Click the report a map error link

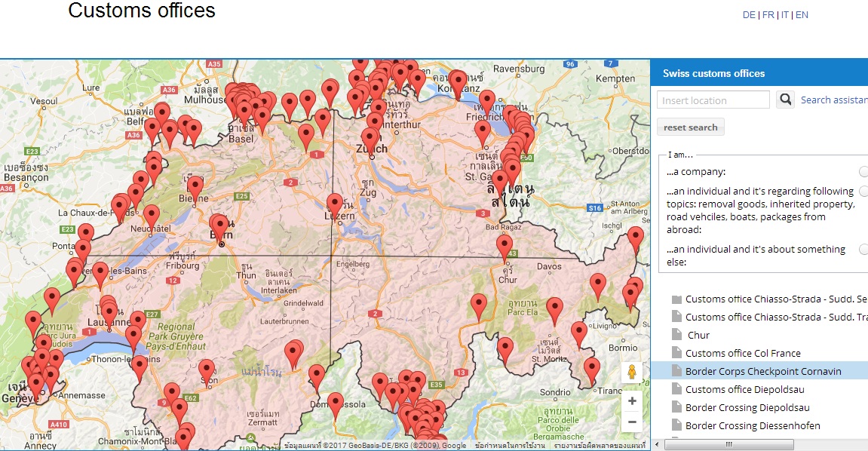pyautogui.click(x=600, y=446)
